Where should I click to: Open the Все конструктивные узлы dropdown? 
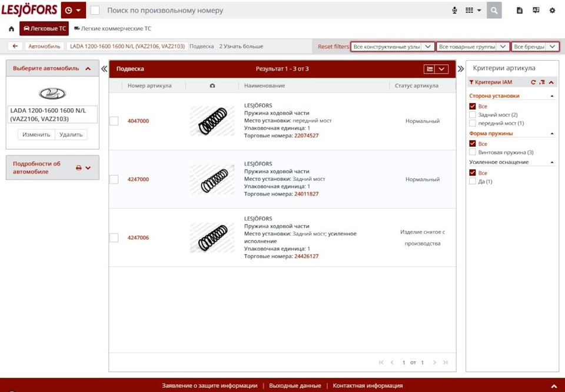click(x=393, y=47)
